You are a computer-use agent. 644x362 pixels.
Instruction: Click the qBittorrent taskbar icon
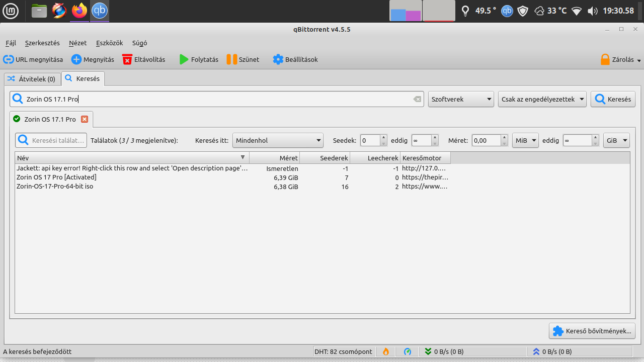(100, 11)
